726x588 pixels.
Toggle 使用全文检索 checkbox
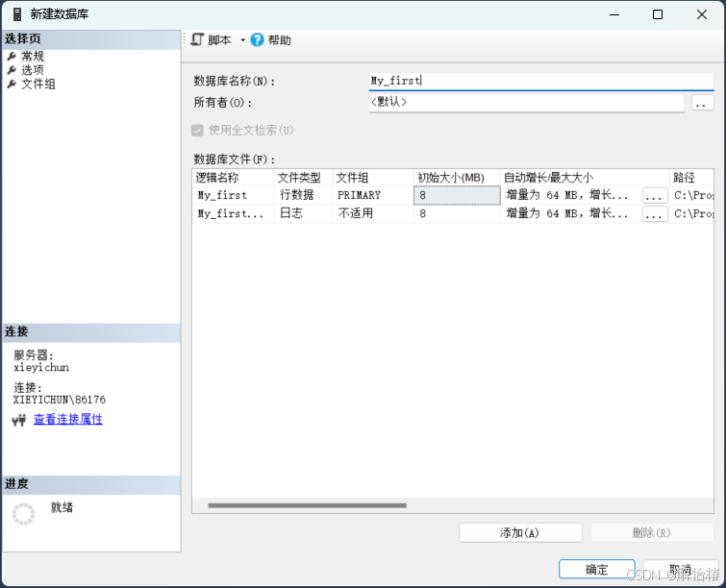click(197, 131)
